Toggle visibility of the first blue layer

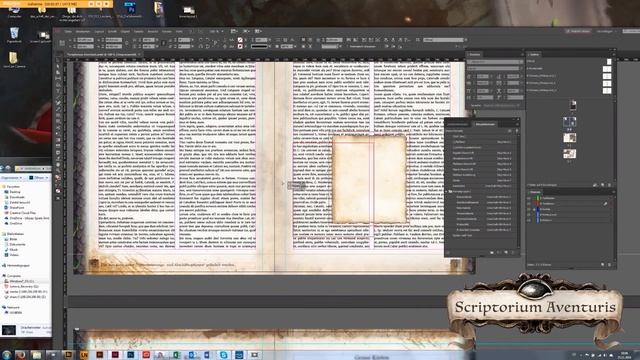point(529,209)
